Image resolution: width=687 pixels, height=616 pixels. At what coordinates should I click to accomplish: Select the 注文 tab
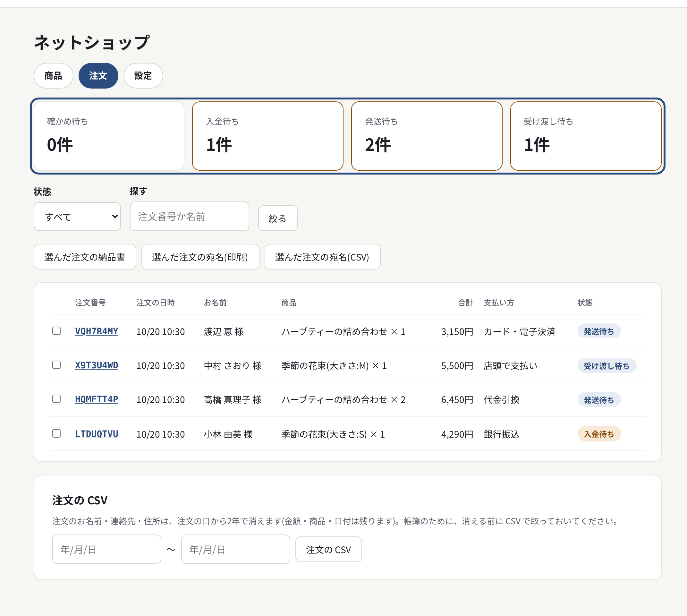pyautogui.click(x=98, y=76)
